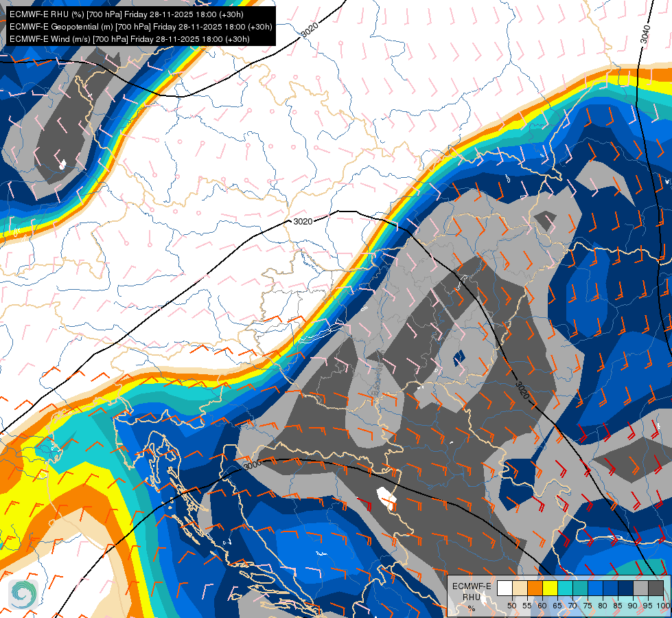
Task: Click the ECMWF-E RHU (%) title line
Action: point(126,14)
